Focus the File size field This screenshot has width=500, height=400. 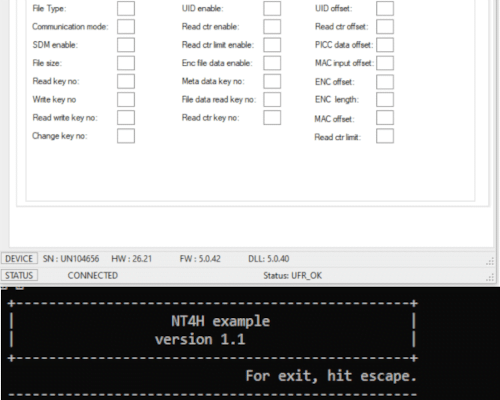tap(126, 63)
